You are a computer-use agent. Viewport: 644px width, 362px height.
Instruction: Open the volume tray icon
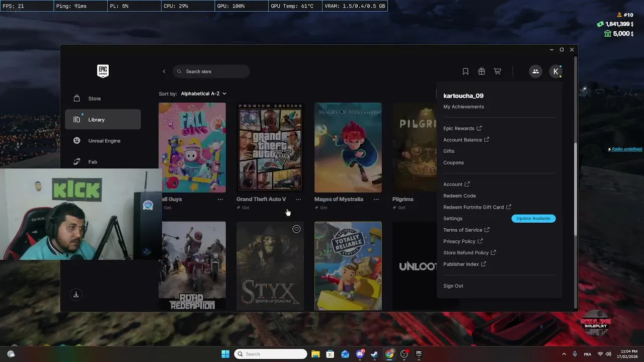click(x=608, y=354)
